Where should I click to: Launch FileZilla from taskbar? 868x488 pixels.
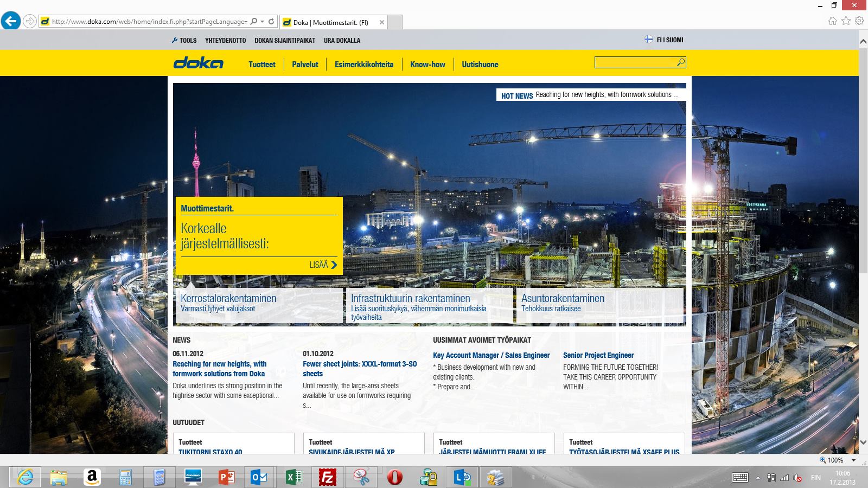click(327, 477)
